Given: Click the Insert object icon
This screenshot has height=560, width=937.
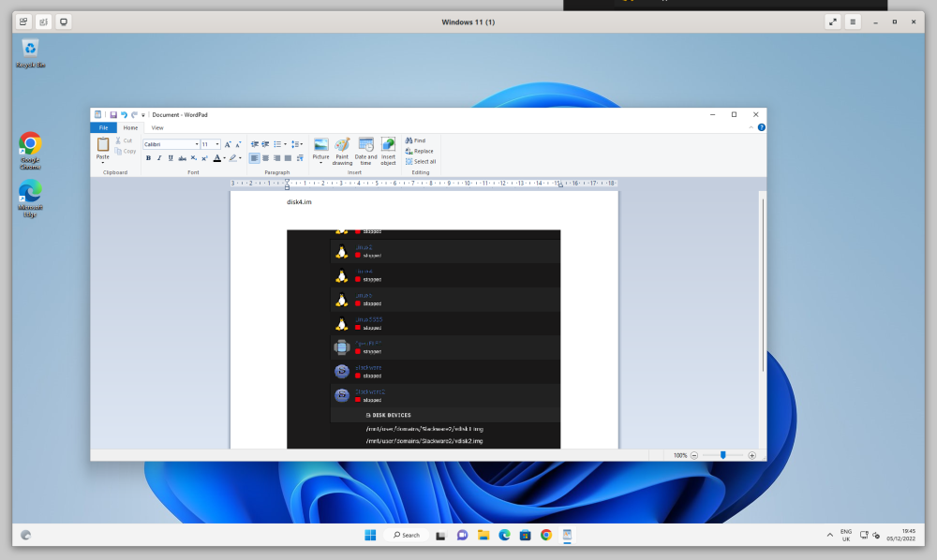Looking at the screenshot, I should point(389,151).
